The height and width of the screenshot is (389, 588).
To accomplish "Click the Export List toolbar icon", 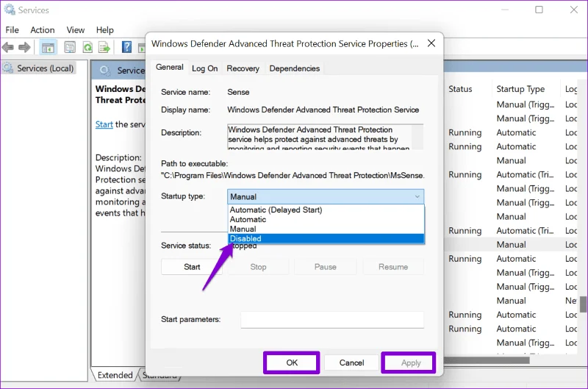I will tap(104, 47).
